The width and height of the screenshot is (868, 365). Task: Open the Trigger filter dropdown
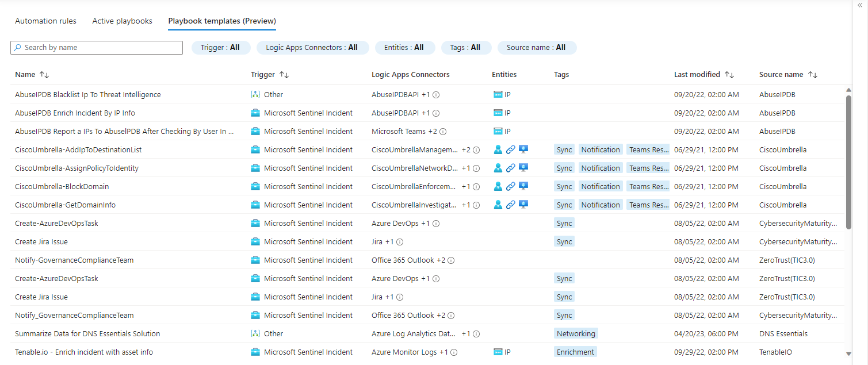coord(221,48)
